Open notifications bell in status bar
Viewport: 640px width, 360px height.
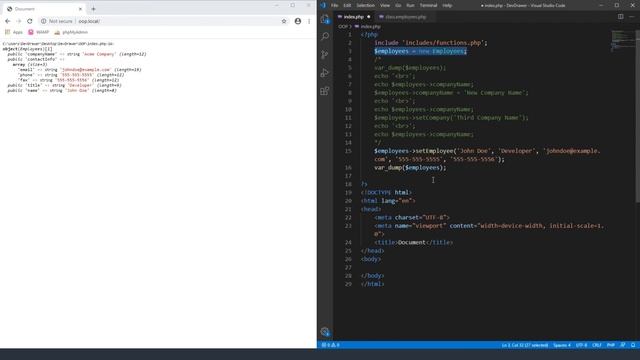pyautogui.click(x=633, y=345)
